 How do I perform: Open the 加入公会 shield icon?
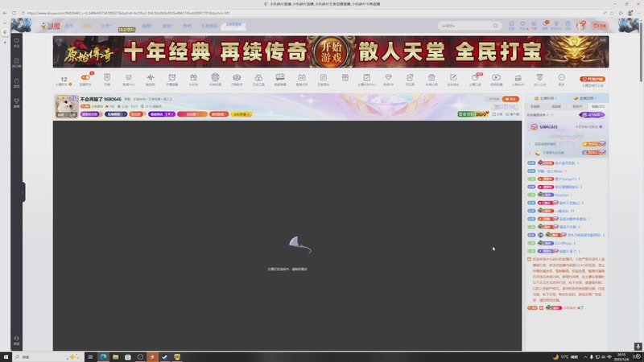pos(539,77)
